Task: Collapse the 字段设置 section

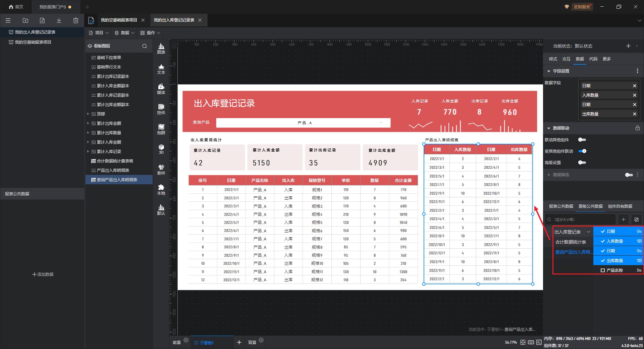Action: pos(549,71)
